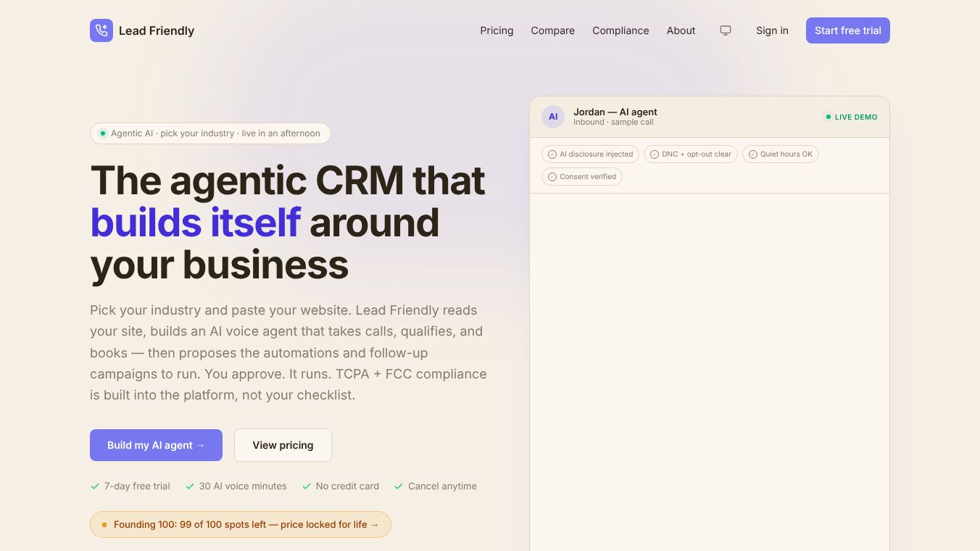Click the Start free trial button

tap(848, 30)
